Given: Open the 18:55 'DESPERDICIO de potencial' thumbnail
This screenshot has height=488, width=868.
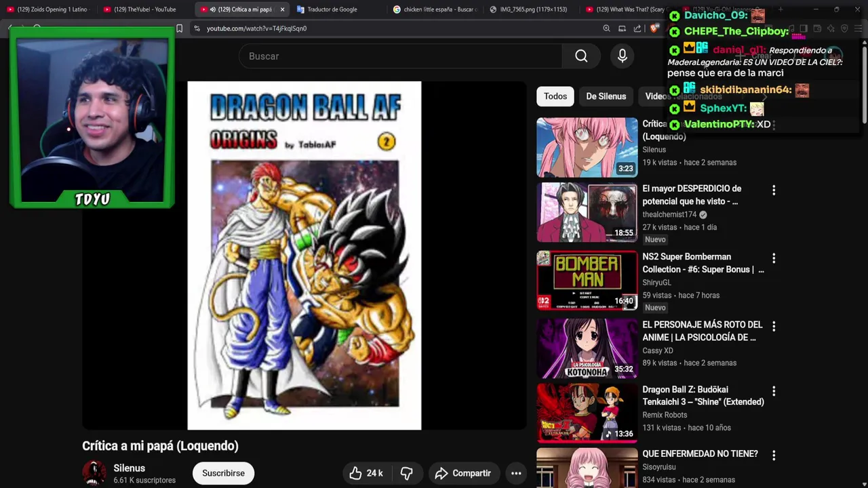Looking at the screenshot, I should click(587, 212).
